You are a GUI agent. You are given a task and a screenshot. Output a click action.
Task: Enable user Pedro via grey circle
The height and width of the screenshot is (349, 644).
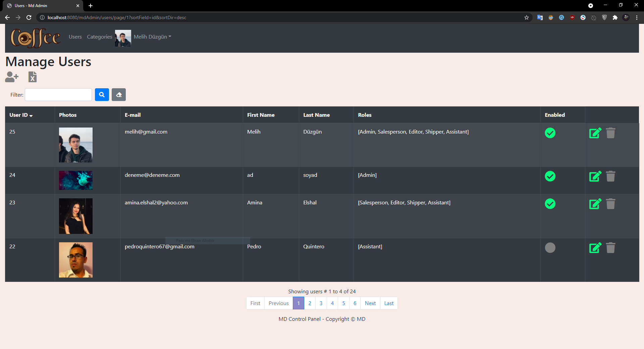[x=550, y=248]
